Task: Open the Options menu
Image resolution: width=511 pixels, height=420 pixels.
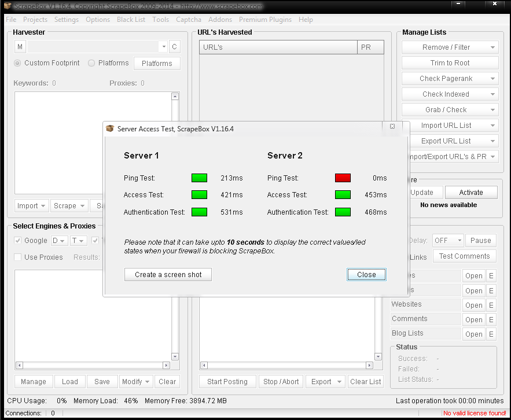Action: [x=98, y=20]
